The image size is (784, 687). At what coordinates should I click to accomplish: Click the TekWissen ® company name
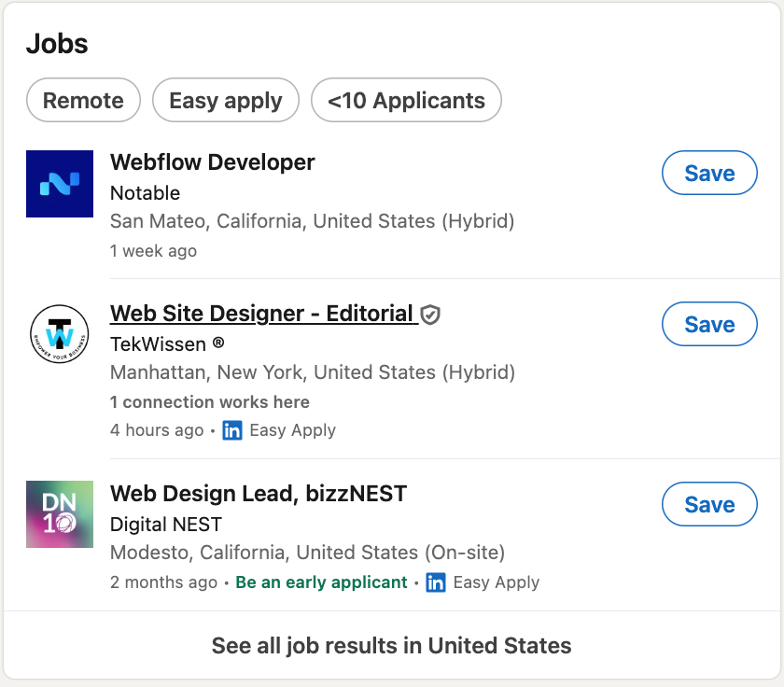tap(167, 344)
